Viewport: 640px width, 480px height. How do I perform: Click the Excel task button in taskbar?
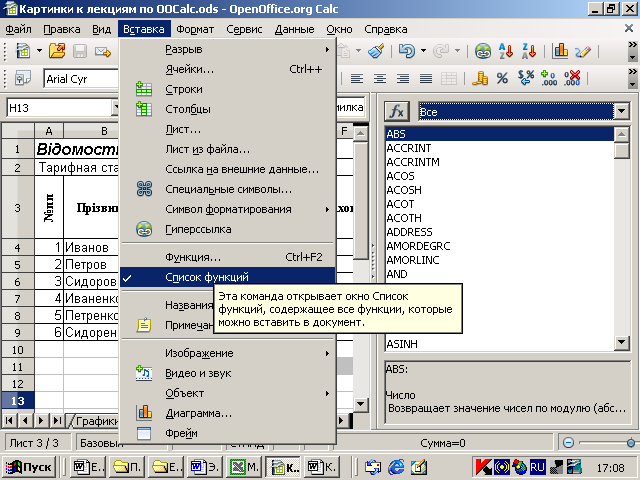click(243, 467)
